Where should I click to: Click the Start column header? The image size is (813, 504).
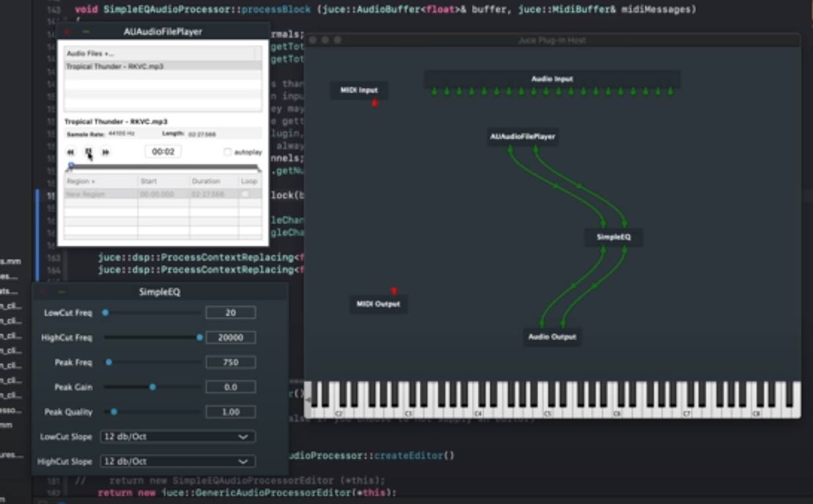click(x=163, y=181)
